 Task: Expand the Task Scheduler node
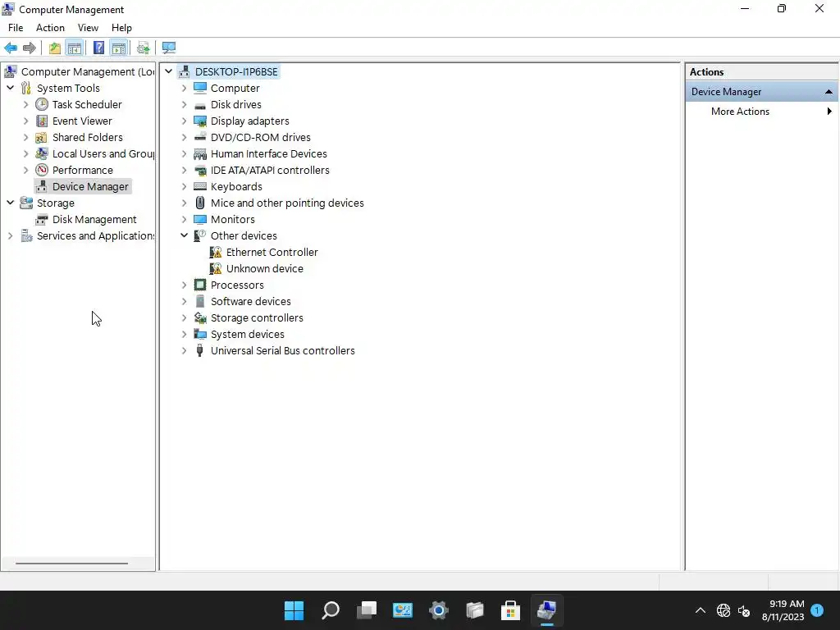(25, 104)
